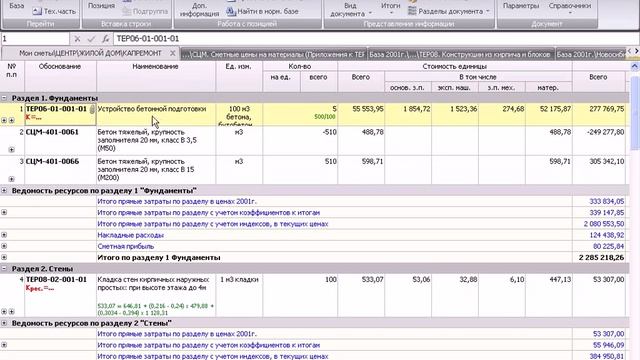
Task: Click Ед. изм. column header
Action: 239,76
